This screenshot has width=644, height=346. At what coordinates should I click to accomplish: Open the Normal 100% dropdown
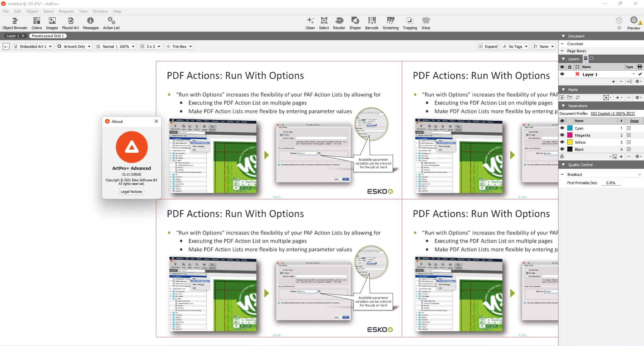point(115,47)
